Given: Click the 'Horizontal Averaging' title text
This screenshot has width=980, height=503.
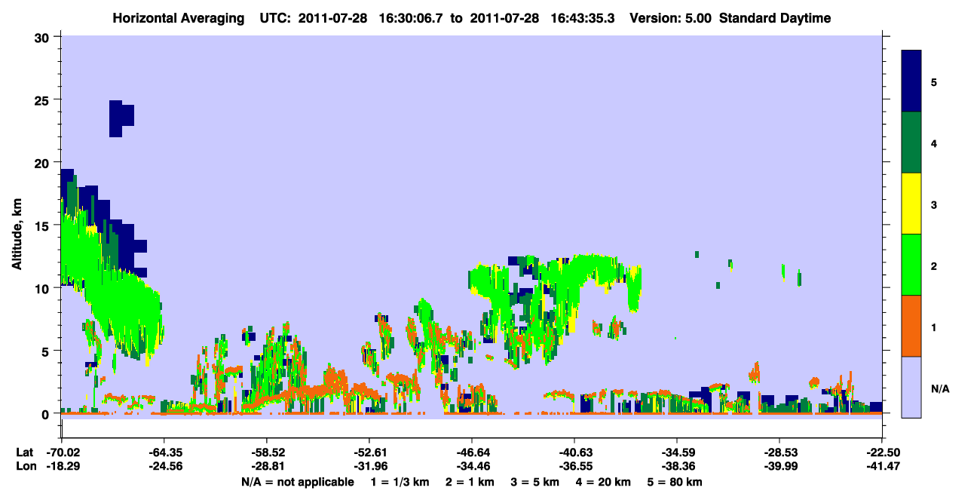Looking at the screenshot, I should (x=177, y=18).
